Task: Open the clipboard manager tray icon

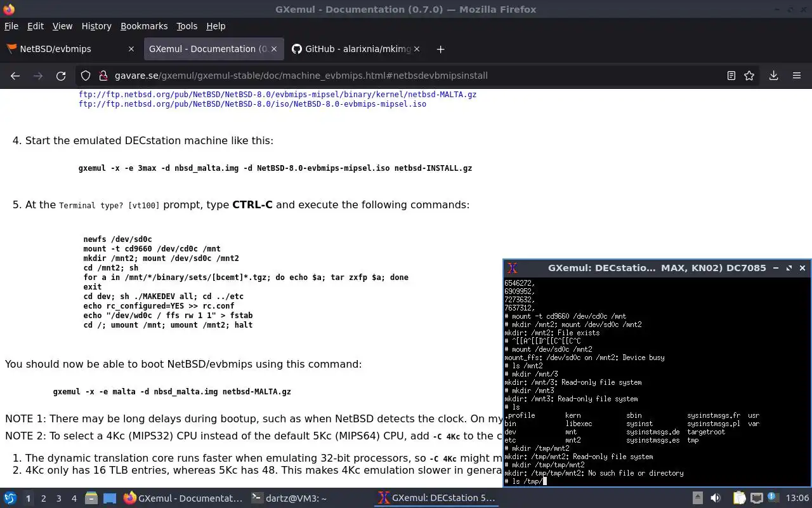Action: pyautogui.click(x=739, y=498)
